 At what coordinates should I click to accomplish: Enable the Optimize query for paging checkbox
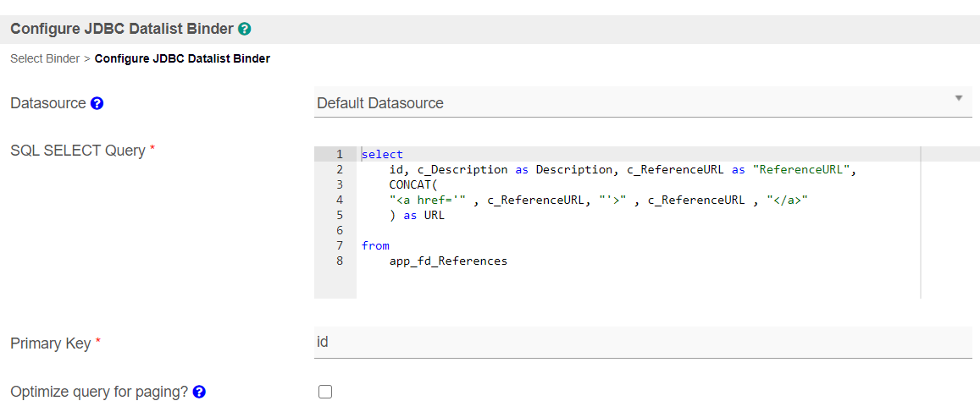tap(325, 392)
